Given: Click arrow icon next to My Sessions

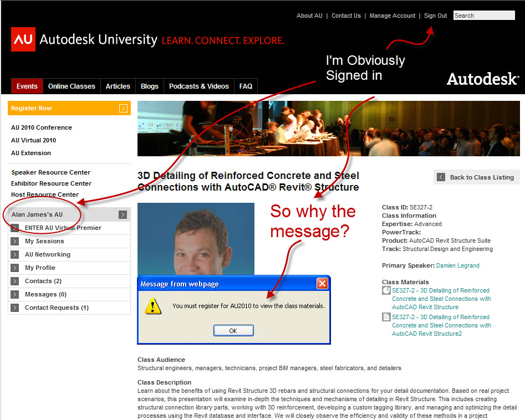Looking at the screenshot, I should (x=15, y=241).
